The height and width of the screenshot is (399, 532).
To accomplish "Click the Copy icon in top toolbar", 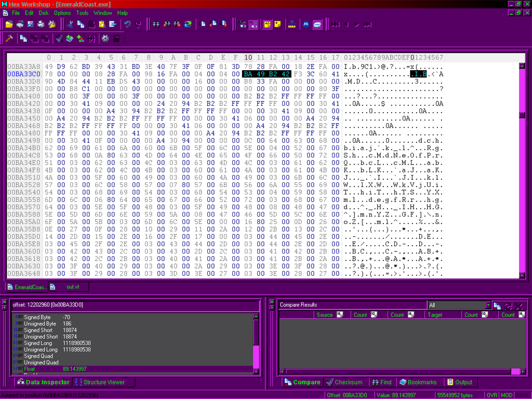I will pyautogui.click(x=81, y=24).
